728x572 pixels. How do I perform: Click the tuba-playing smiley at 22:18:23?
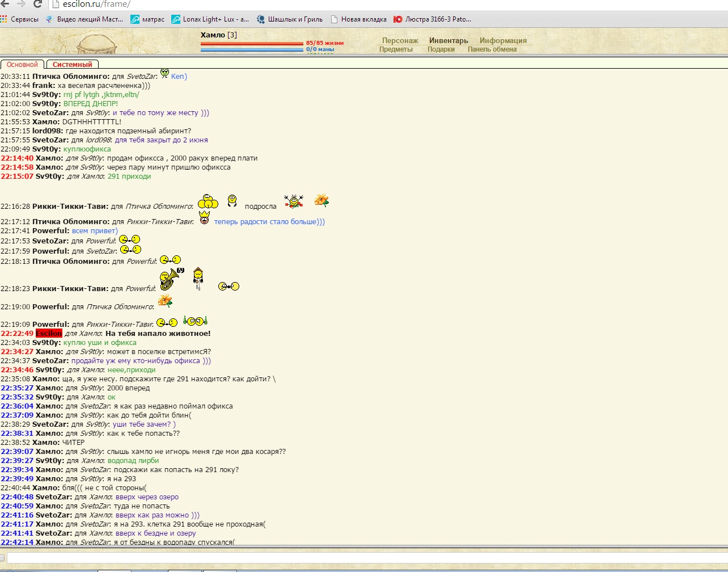[171, 279]
